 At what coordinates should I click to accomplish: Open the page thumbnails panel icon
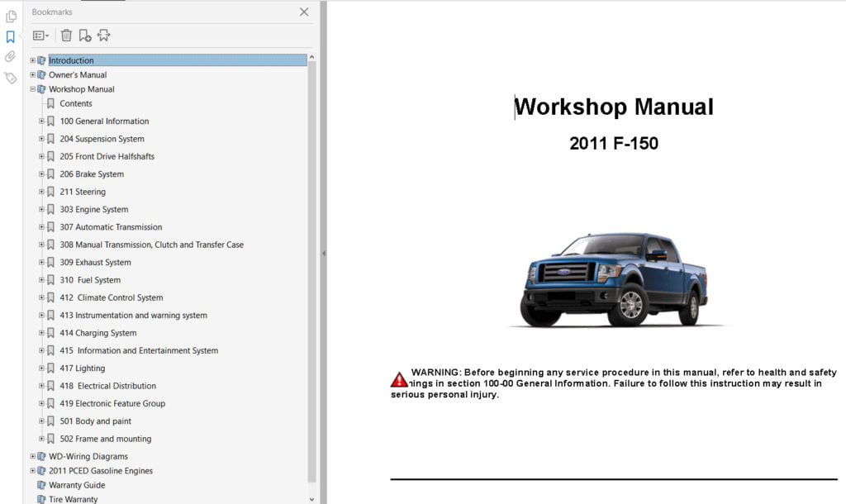[11, 16]
